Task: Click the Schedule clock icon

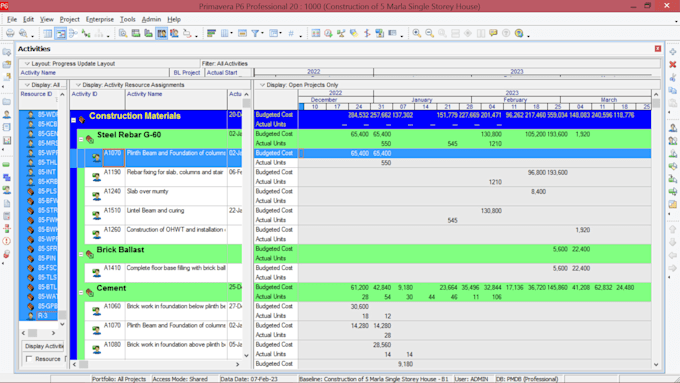Action: [328, 33]
